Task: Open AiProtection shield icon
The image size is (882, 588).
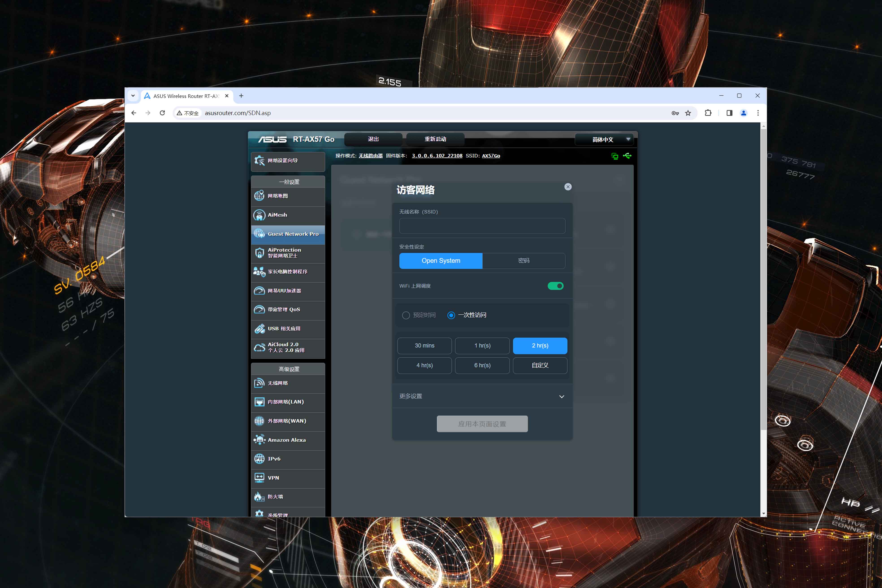Action: (259, 253)
